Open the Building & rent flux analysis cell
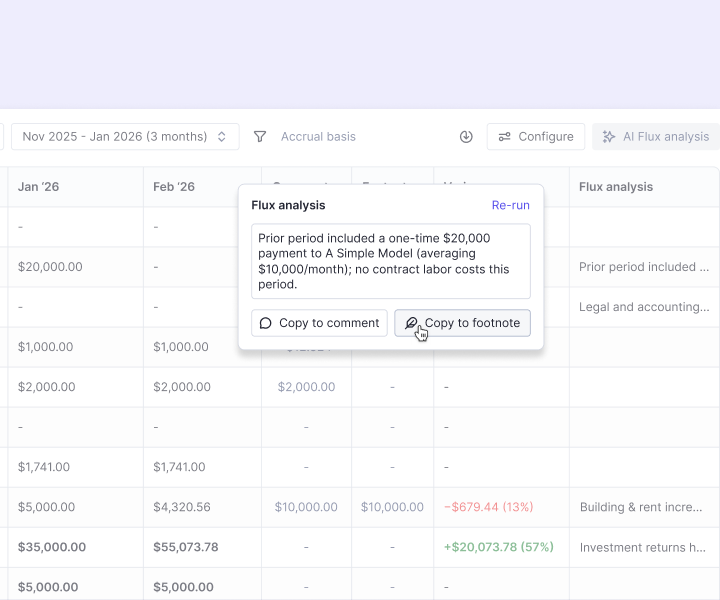 (x=644, y=507)
